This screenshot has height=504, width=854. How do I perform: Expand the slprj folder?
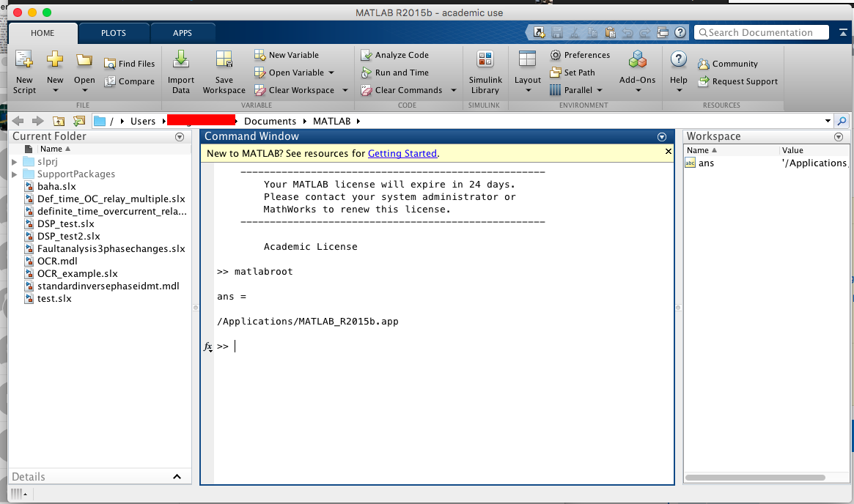[x=13, y=160]
